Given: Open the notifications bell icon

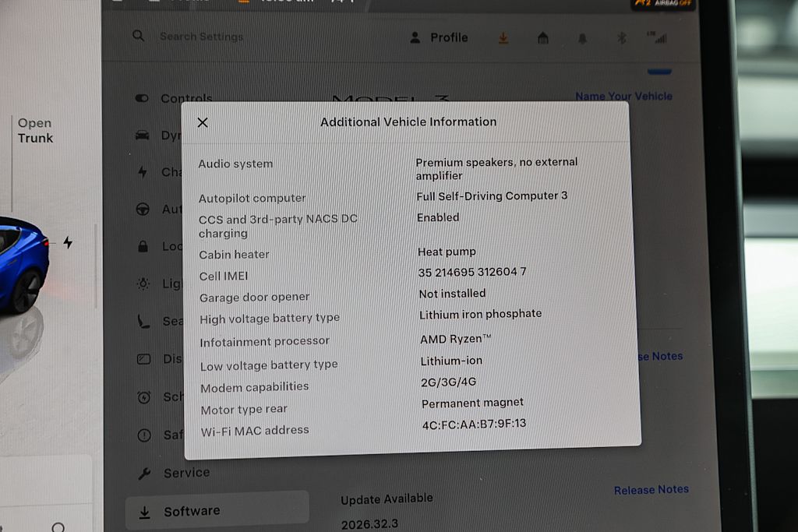Looking at the screenshot, I should [582, 38].
